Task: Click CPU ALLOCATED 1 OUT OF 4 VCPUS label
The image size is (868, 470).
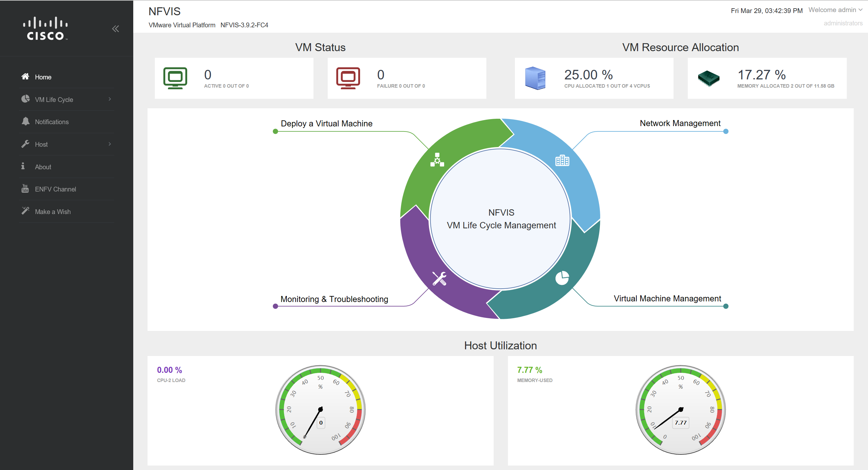Action: click(x=607, y=86)
